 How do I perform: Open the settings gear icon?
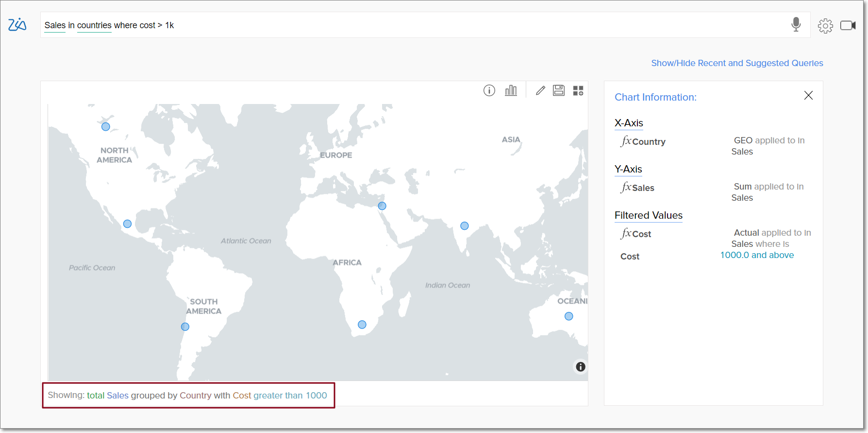tap(825, 25)
